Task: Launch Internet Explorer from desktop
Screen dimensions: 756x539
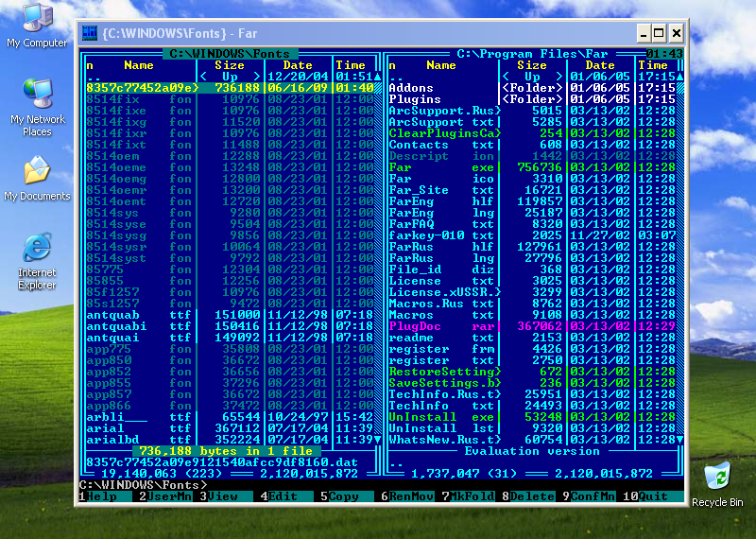Action: [37, 261]
